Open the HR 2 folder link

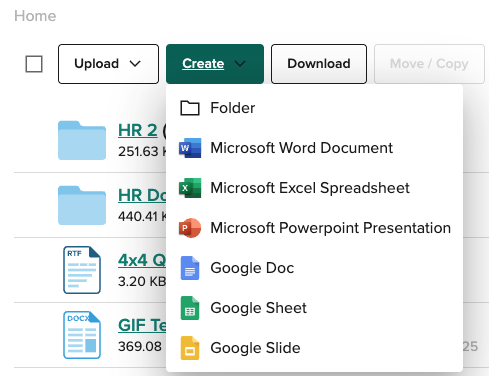(138, 130)
